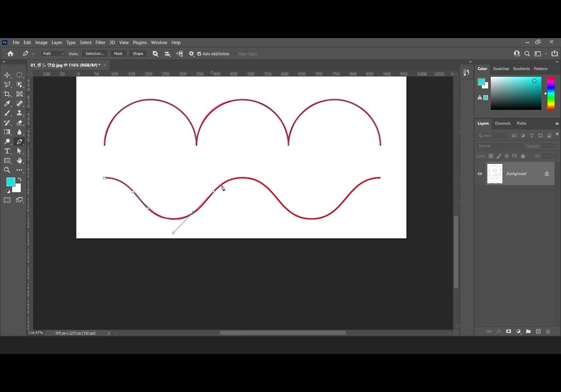Select the Healing Brush tool
Image resolution: width=561 pixels, height=392 pixels.
click(x=19, y=103)
